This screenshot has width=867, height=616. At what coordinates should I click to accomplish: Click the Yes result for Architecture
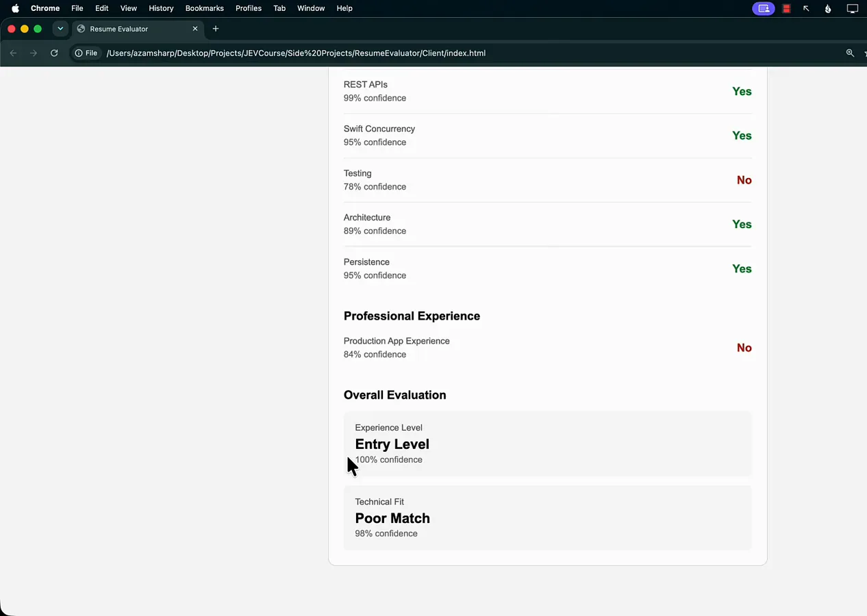click(742, 224)
